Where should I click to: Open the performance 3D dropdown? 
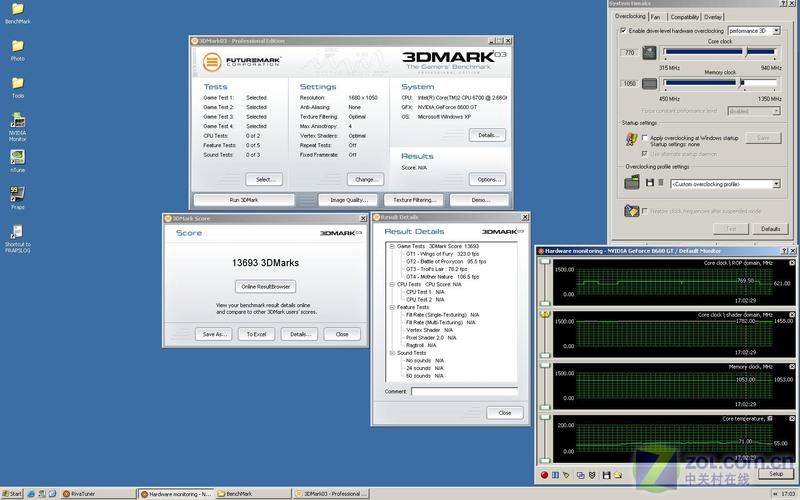(754, 31)
